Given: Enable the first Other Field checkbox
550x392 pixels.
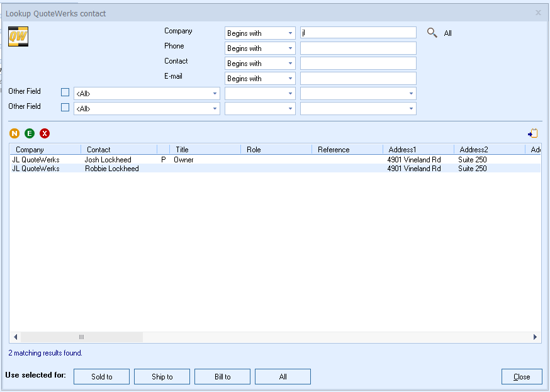Looking at the screenshot, I should pos(65,92).
